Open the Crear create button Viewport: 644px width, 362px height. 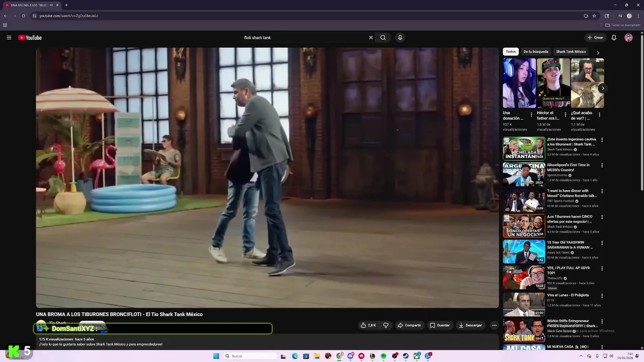[595, 38]
